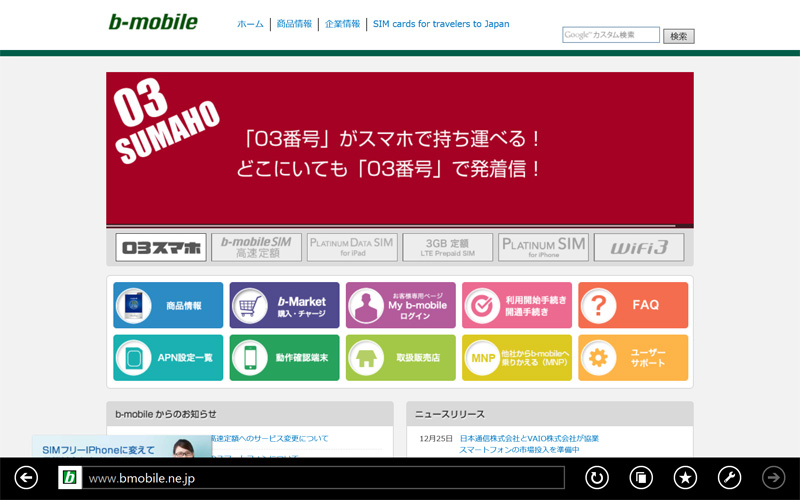Image resolution: width=800 pixels, height=500 pixels.
Task: Open the tabs view icon
Action: [641, 478]
